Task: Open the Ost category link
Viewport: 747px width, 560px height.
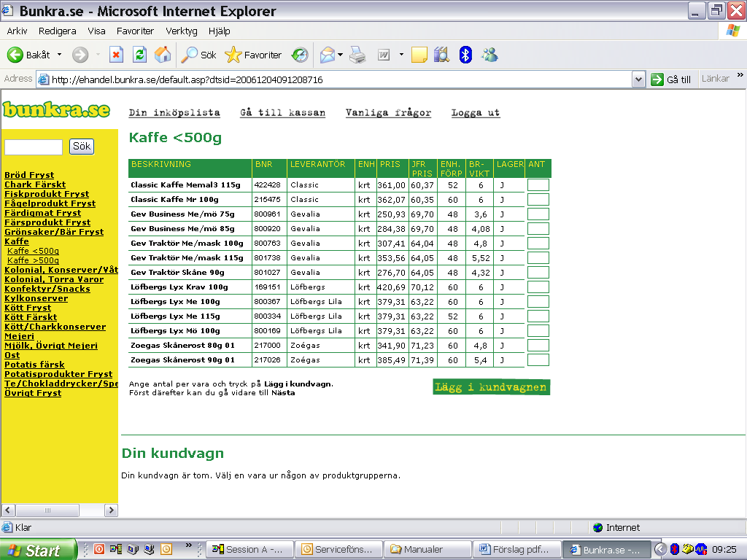Action: coord(12,355)
